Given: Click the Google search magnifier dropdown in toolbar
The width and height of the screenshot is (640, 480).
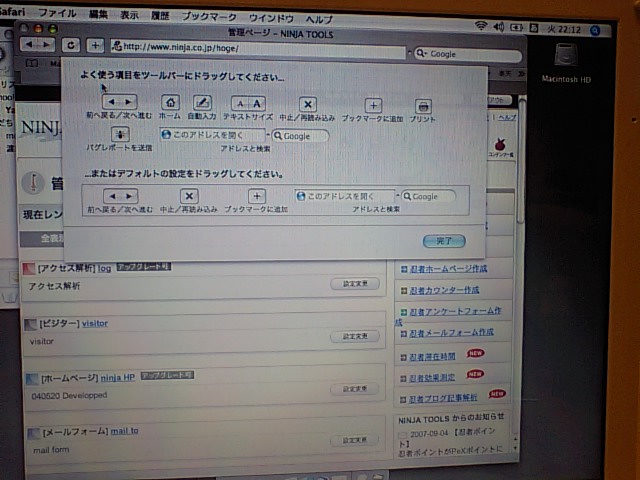Looking at the screenshot, I should coord(420,53).
